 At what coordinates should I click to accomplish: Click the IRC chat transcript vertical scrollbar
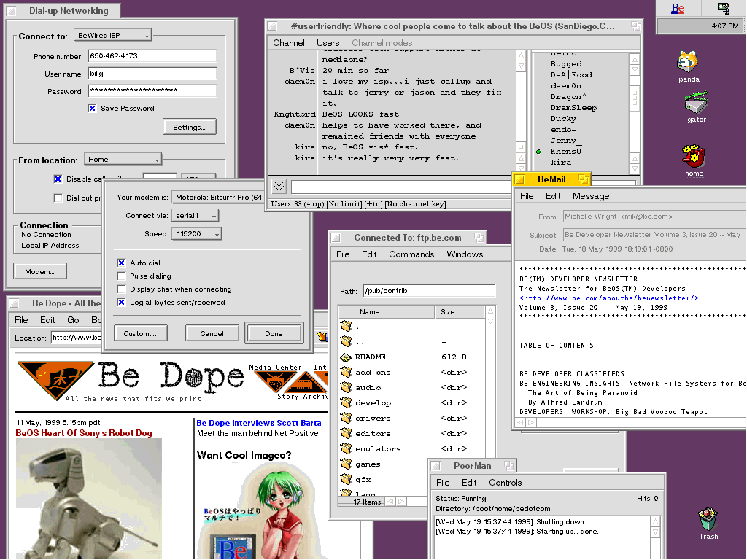[521, 112]
